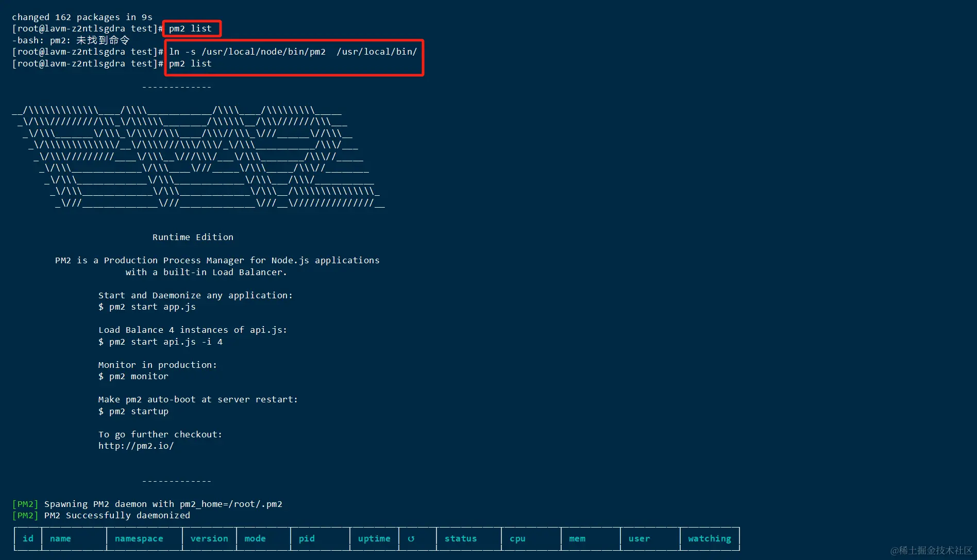The width and height of the screenshot is (977, 560).
Task: Click 'with a built-in Load Balancer.' line
Action: click(206, 272)
